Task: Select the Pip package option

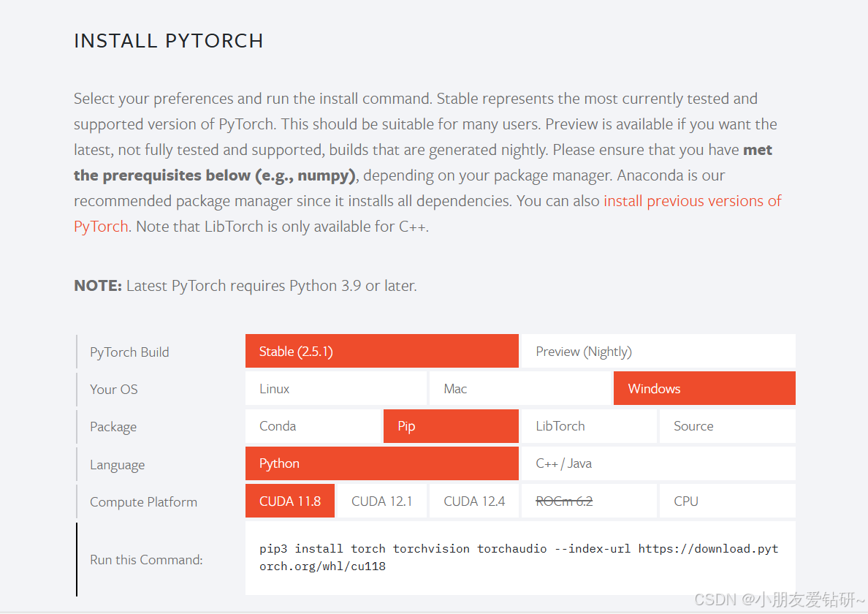Action: tap(450, 425)
